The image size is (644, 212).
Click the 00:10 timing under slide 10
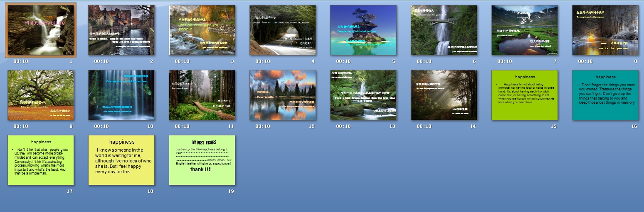pyautogui.click(x=101, y=126)
